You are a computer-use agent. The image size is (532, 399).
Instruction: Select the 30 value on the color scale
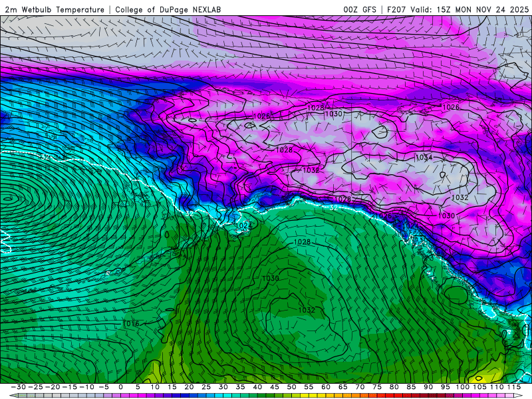pyautogui.click(x=223, y=387)
